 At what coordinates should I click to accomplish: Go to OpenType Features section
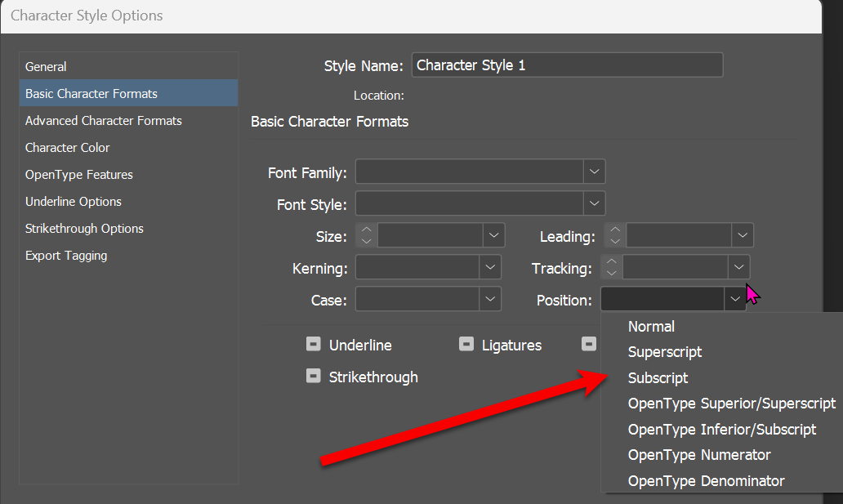[x=79, y=175]
